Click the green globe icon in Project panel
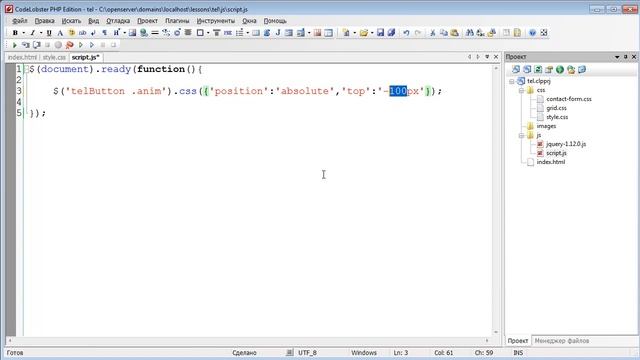Screen dimensions: 640x360 coord(560,70)
